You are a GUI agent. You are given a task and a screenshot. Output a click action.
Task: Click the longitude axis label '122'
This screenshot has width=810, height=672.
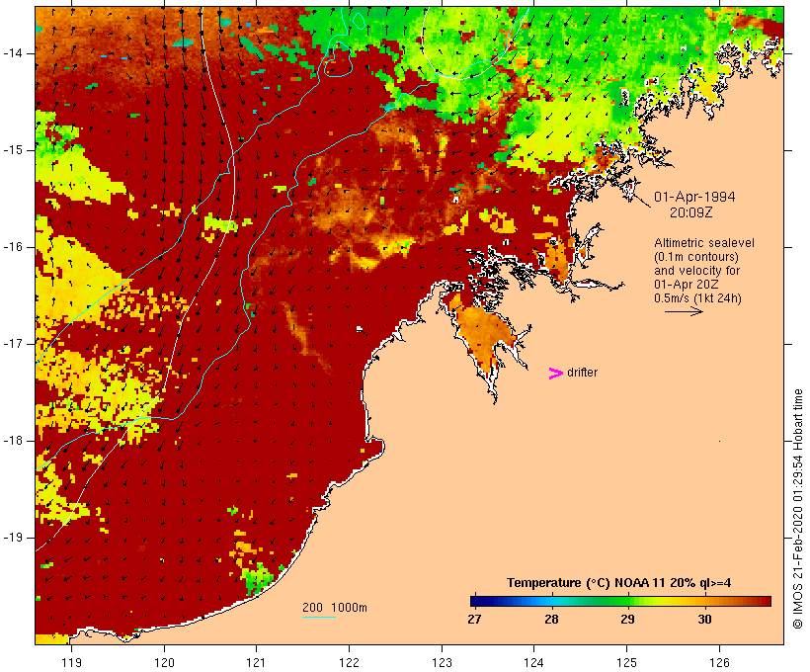[349, 662]
